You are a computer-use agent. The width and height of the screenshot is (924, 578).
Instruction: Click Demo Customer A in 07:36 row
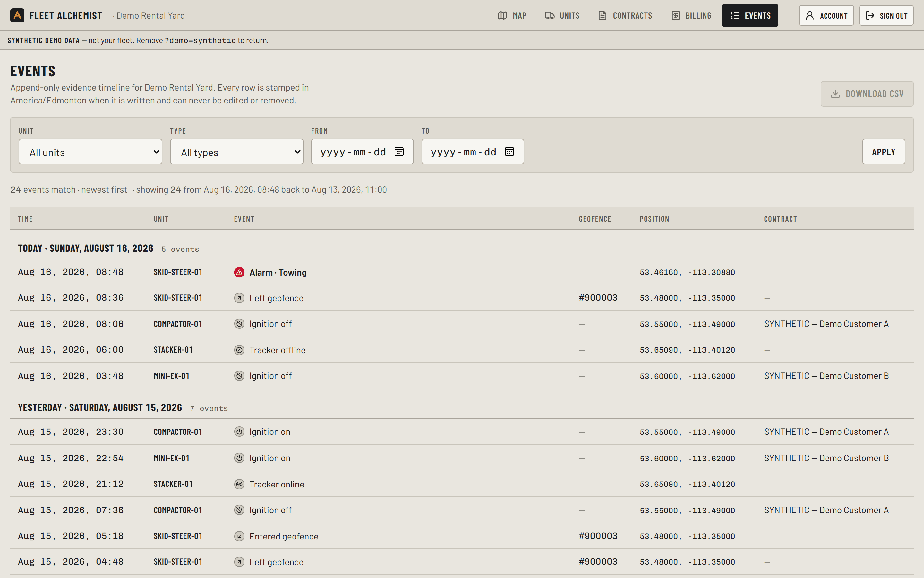coord(826,510)
